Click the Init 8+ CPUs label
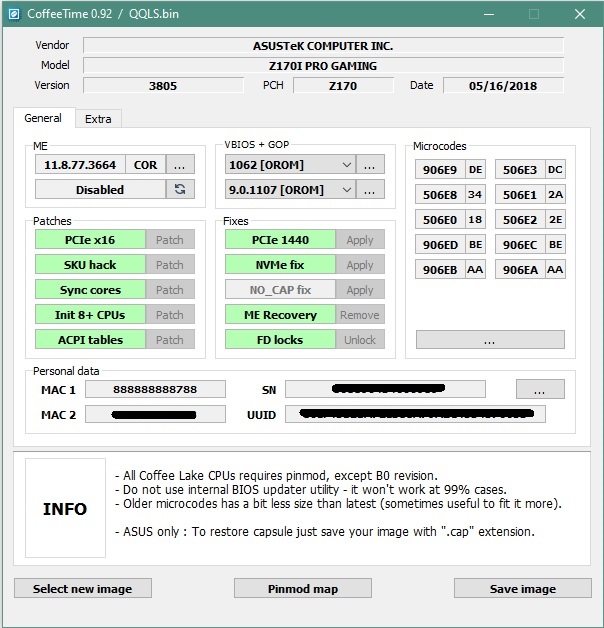This screenshot has width=604, height=628. point(90,314)
